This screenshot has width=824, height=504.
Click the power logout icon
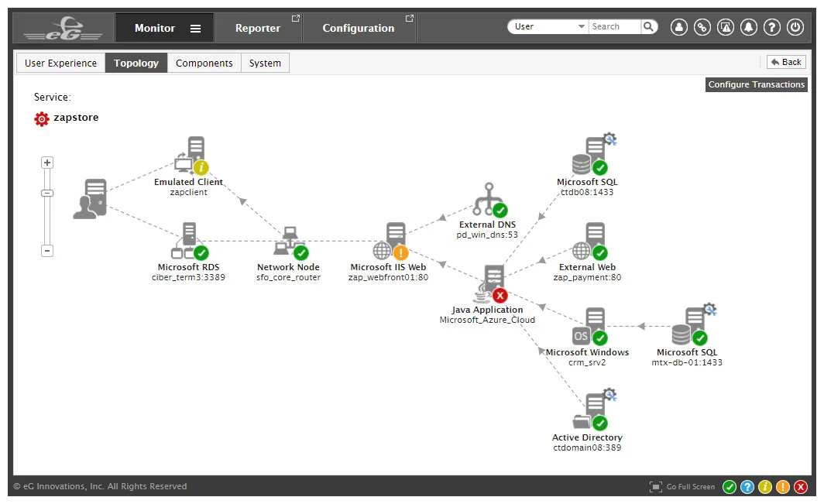click(795, 27)
